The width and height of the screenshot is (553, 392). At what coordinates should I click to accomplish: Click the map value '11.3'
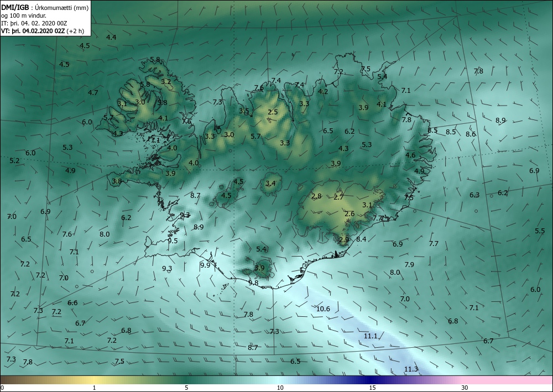click(x=411, y=369)
